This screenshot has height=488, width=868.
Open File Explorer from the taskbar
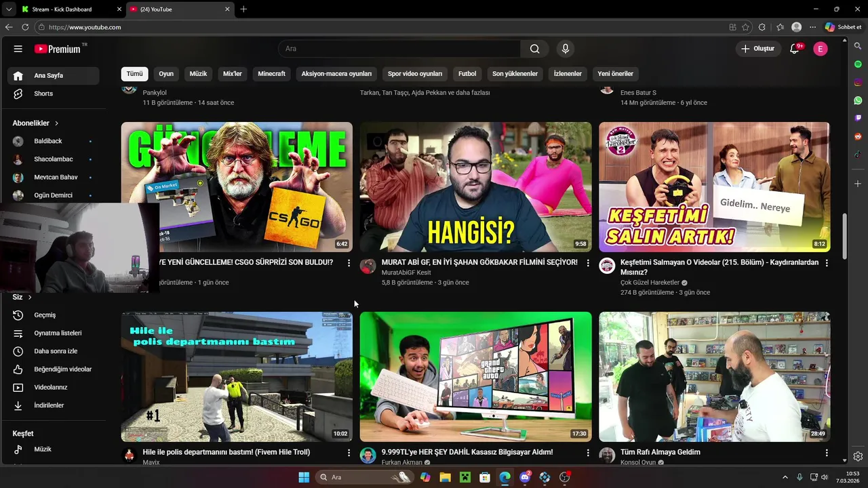click(445, 477)
